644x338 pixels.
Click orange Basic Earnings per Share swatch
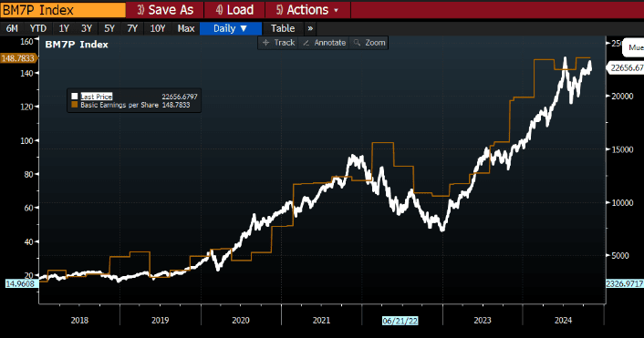click(74, 105)
